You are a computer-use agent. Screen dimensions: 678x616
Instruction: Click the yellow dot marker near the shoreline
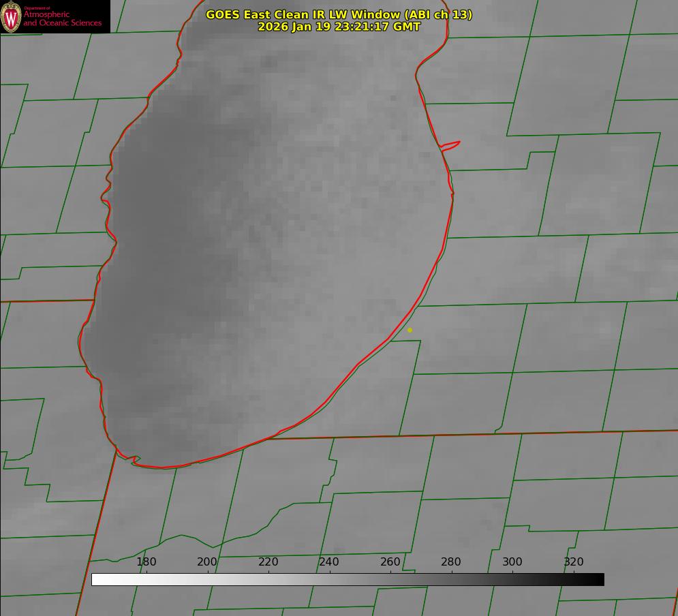(410, 330)
